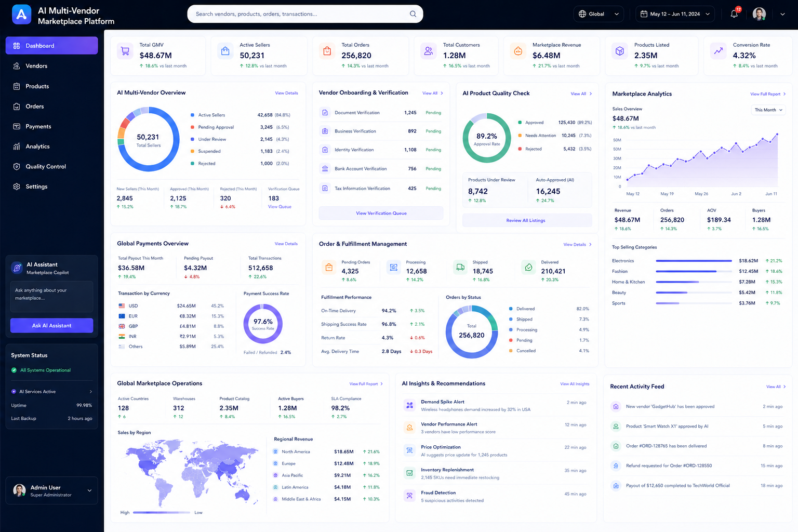Click the Sales by Region world map

click(x=191, y=472)
